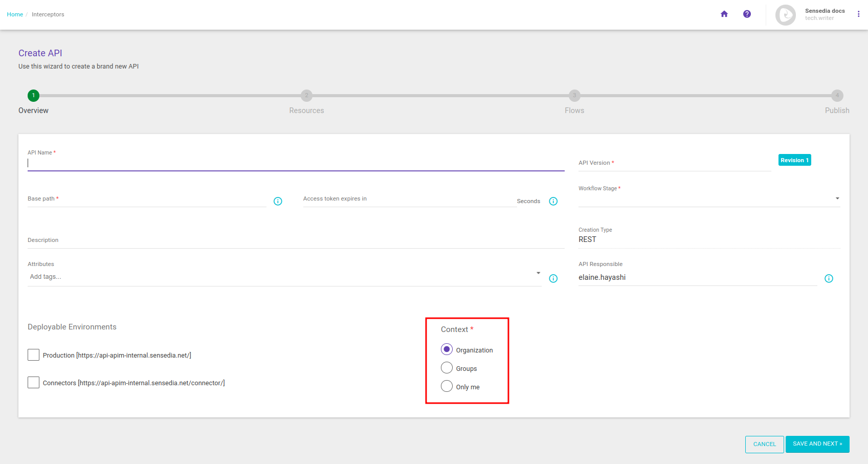Click the step 1 Overview indicator

click(x=33, y=95)
